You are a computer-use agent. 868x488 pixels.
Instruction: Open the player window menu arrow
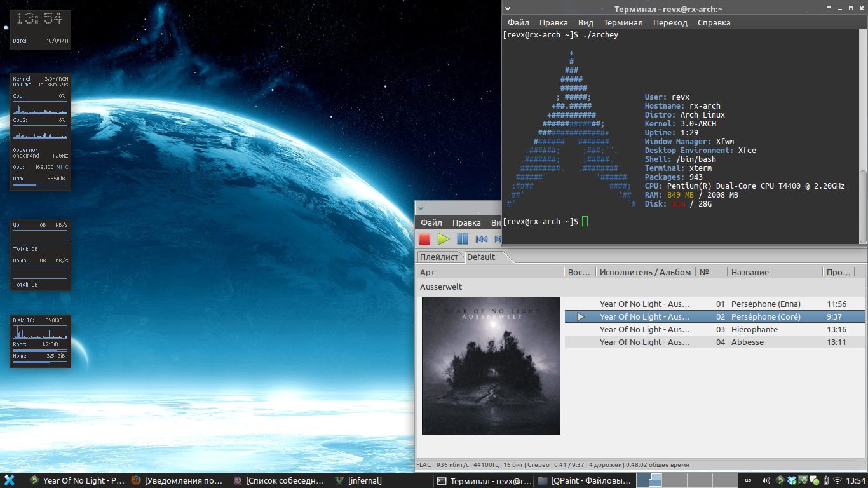pos(421,208)
